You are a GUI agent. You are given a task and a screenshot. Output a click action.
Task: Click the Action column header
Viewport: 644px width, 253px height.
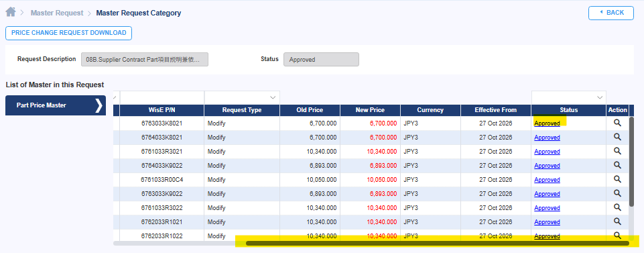[618, 110]
